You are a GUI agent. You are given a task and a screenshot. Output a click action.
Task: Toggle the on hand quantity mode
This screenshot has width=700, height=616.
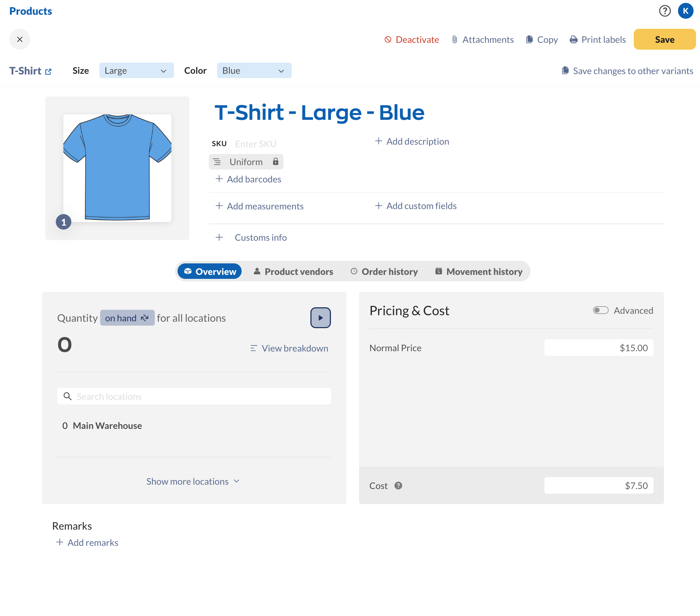pyautogui.click(x=127, y=318)
